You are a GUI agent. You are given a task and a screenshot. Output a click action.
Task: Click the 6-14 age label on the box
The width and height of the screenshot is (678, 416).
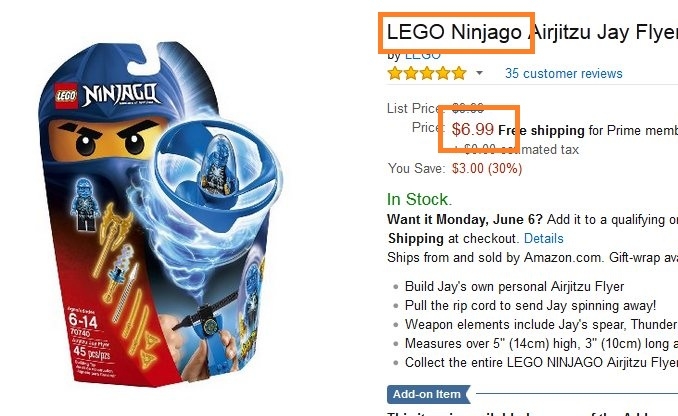83,321
